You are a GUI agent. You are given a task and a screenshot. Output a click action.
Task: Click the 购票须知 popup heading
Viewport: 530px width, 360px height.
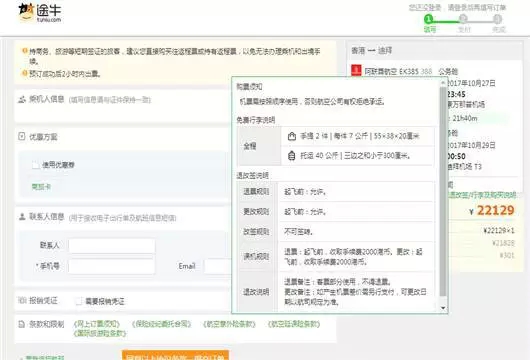(x=249, y=87)
